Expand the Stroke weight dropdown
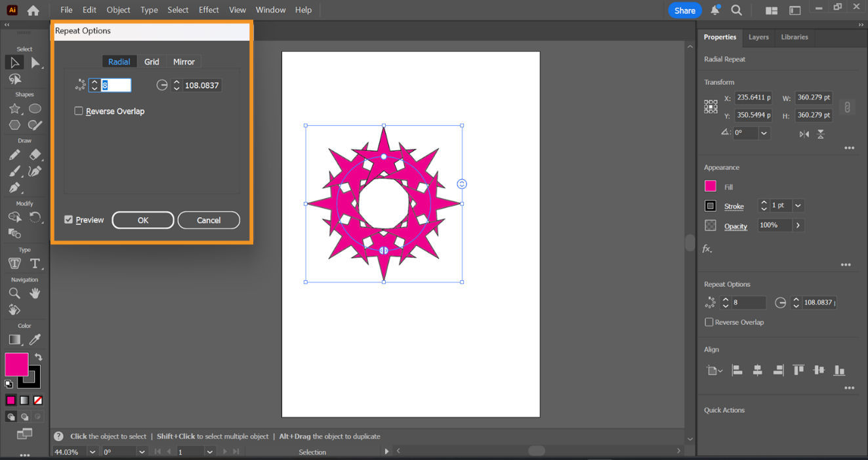This screenshot has width=868, height=460. point(798,205)
